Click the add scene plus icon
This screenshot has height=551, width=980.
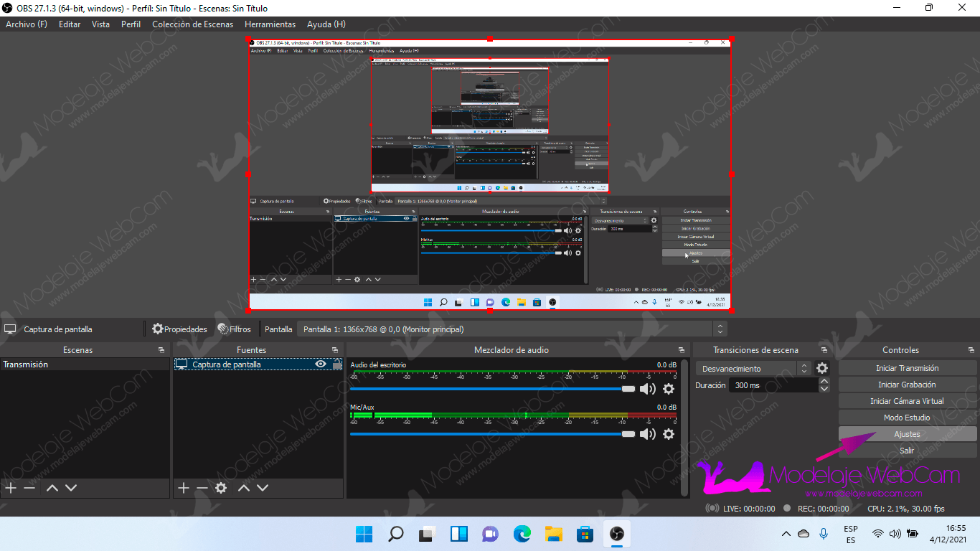pos(11,488)
